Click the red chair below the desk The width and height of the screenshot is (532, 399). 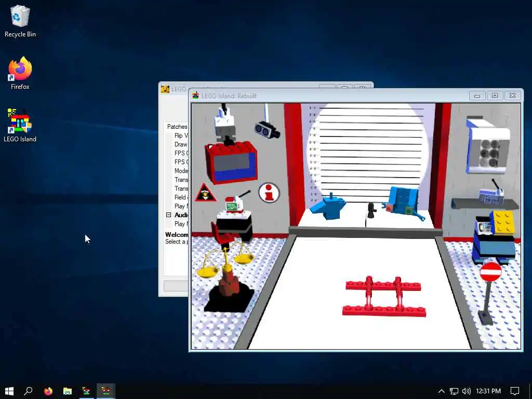221,234
